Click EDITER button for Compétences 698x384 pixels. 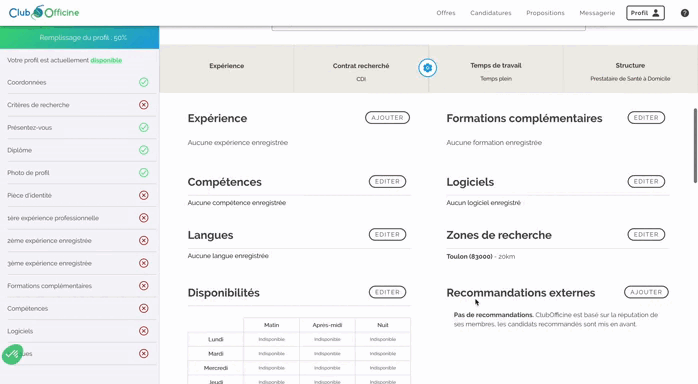coord(387,182)
